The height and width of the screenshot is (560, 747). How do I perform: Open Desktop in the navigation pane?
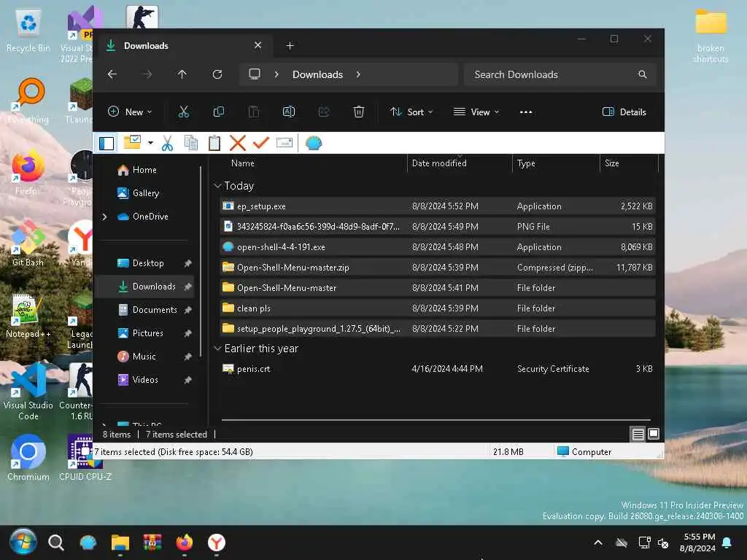tap(148, 262)
